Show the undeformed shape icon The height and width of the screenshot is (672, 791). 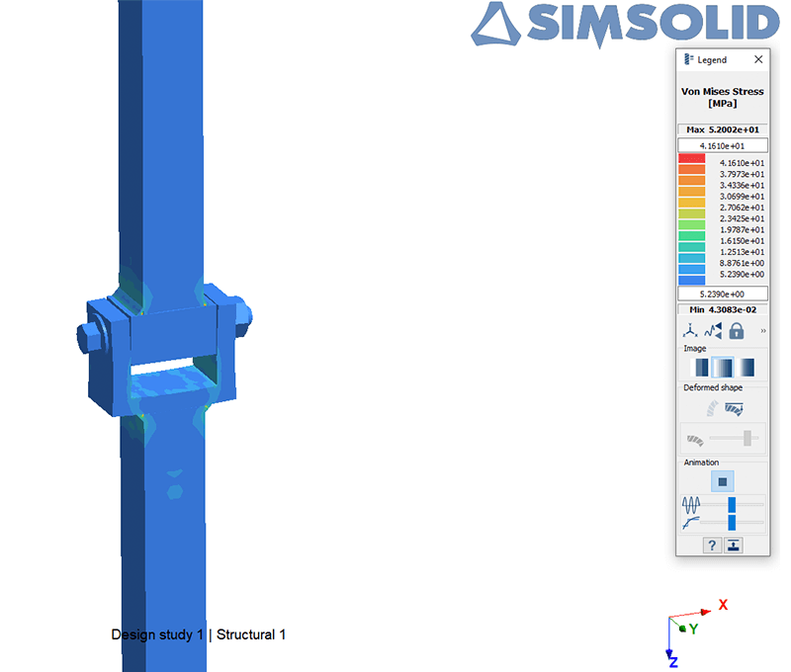712,407
